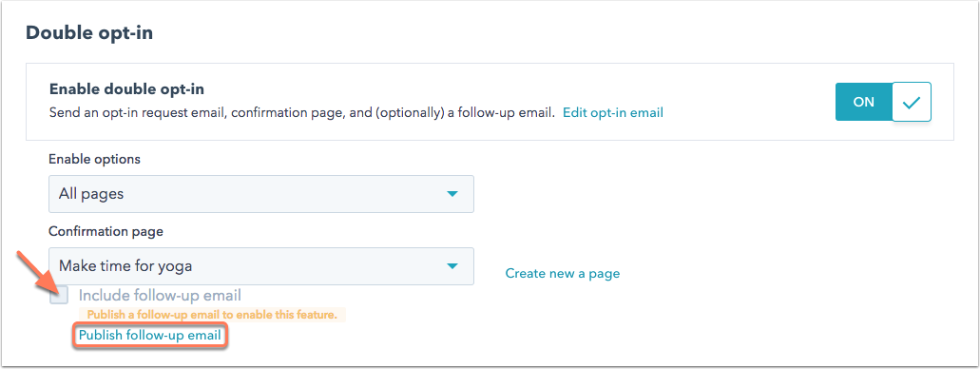980x369 pixels.
Task: Click the Enable options field label
Action: coord(94,159)
